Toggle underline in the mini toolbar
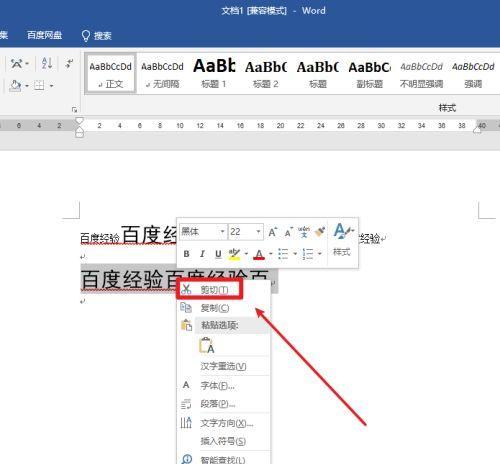Screen dimensions: 500x464 pos(218,254)
